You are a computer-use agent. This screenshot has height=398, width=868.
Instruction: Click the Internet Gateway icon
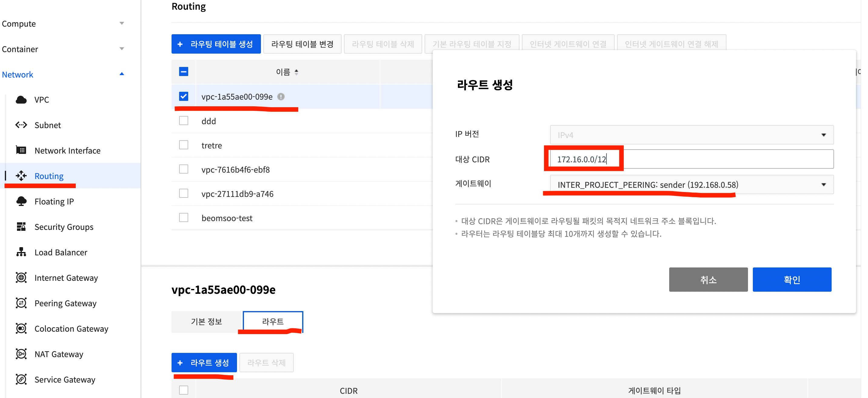coord(21,277)
